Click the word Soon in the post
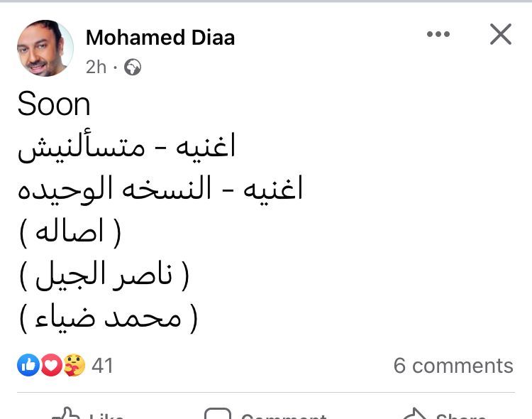Screen dimensions: 532x419 coord(54,105)
